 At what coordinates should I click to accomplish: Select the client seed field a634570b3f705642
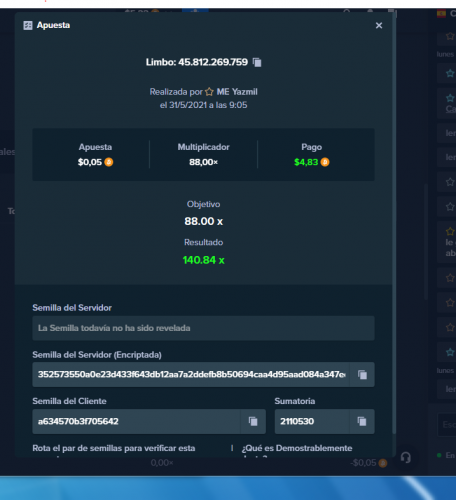point(136,421)
